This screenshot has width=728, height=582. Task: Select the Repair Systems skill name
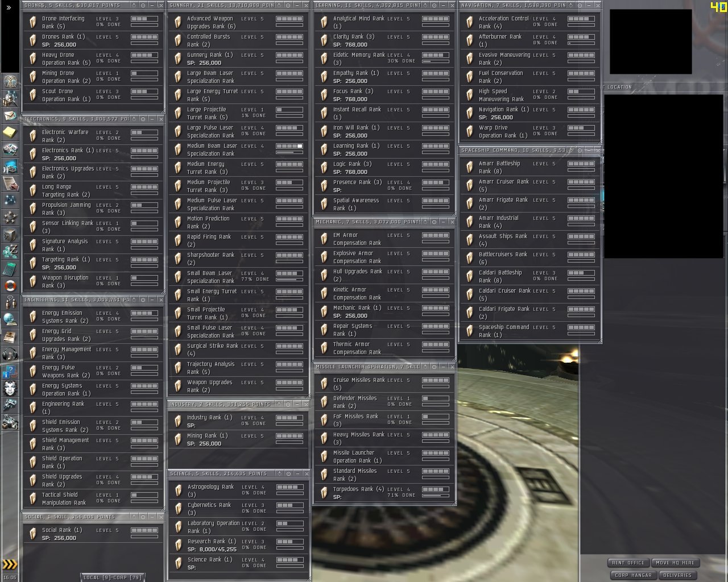click(x=353, y=330)
